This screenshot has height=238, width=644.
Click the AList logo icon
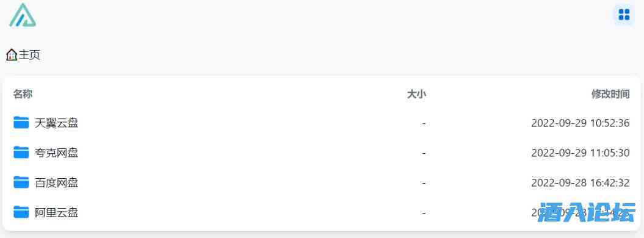(23, 15)
